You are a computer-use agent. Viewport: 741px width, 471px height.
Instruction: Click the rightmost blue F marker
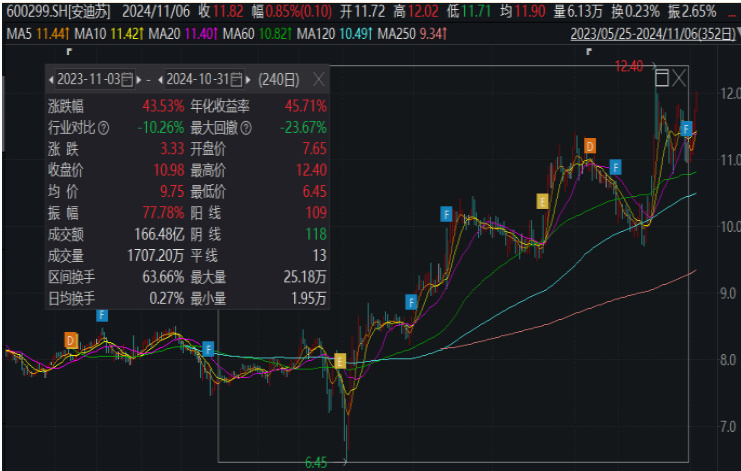coord(686,128)
